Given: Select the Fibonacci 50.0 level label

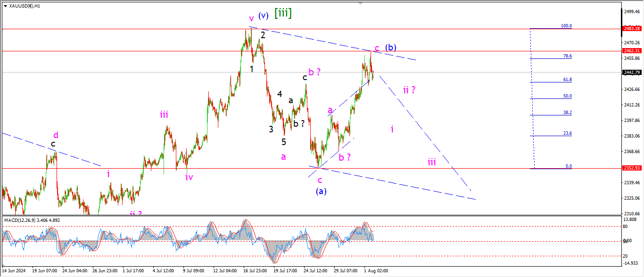Looking at the screenshot, I should (x=568, y=96).
